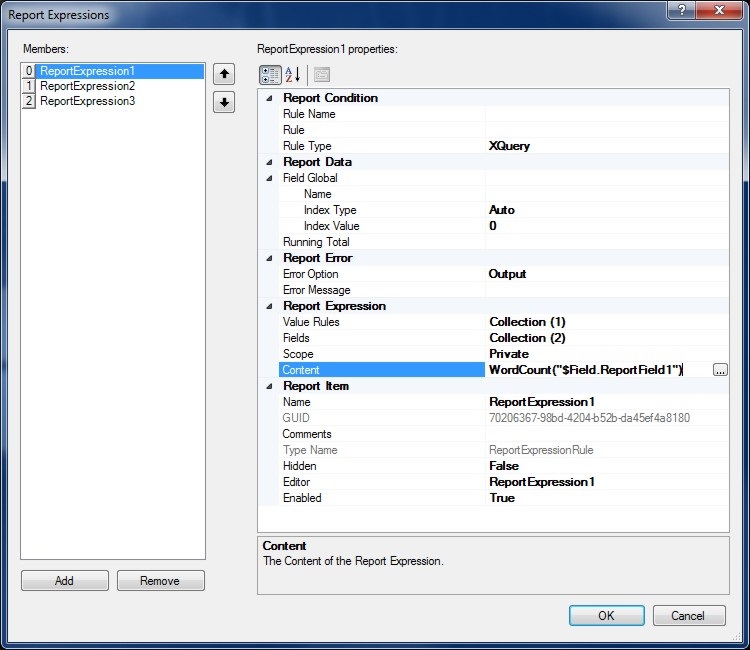
Task: Collapse the Report Expression category
Action: [268, 306]
